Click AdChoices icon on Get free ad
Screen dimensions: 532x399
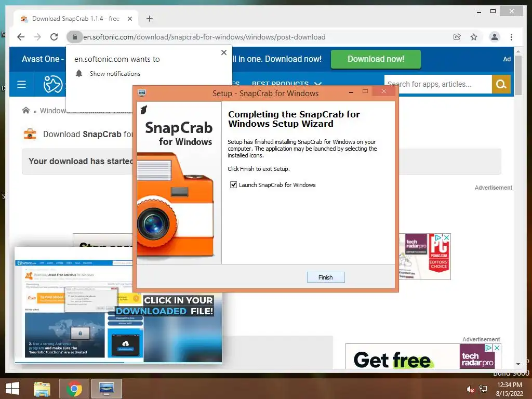click(x=488, y=348)
